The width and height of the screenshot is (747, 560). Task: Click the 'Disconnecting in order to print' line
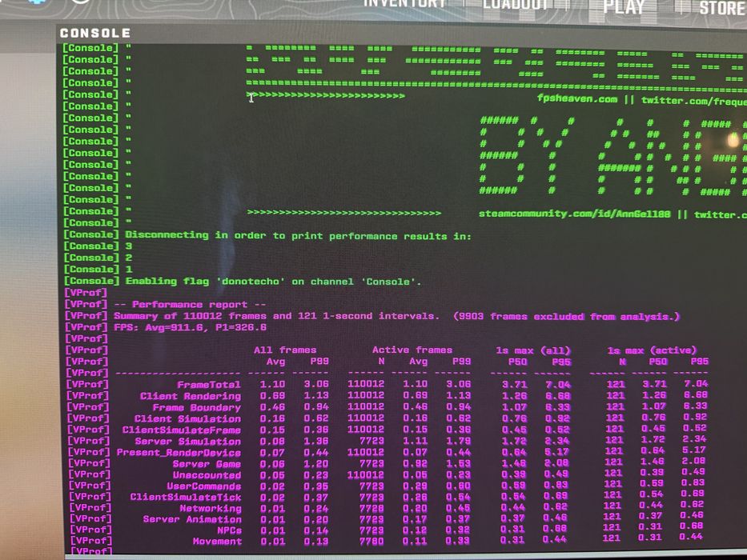pos(298,236)
